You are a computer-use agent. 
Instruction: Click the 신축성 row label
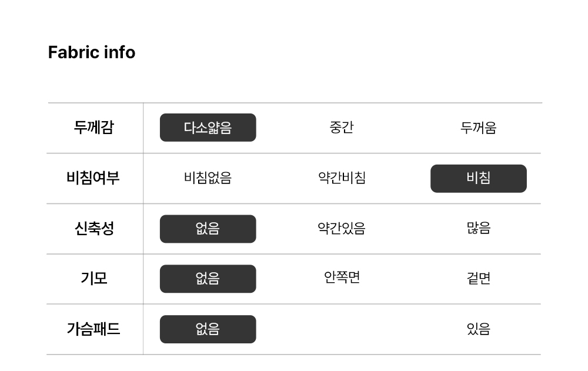[x=94, y=228]
